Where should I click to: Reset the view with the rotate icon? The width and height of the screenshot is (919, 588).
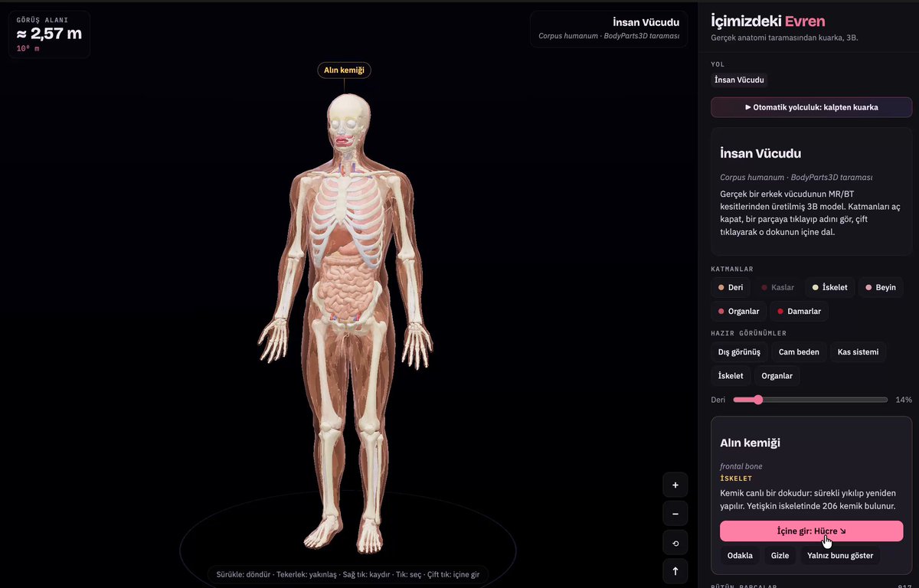[x=675, y=543]
